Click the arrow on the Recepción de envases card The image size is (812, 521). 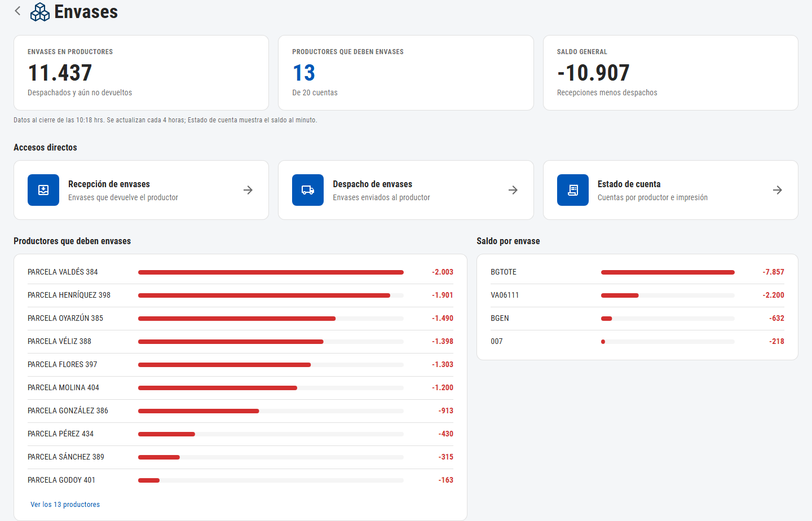248,190
